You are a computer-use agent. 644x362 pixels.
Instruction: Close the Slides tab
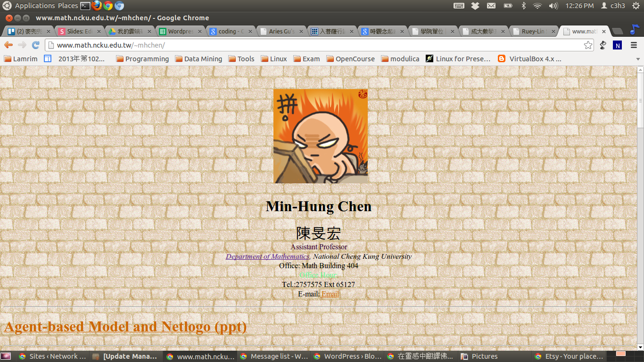coord(99,32)
